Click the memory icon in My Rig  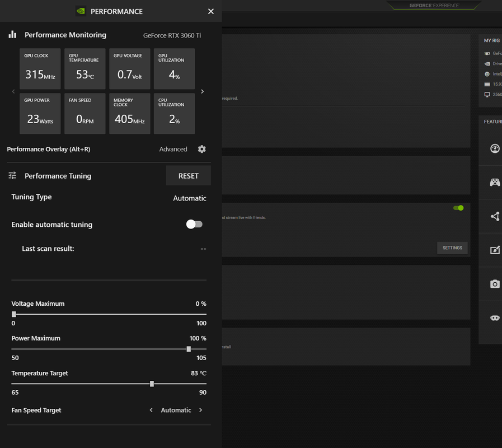pos(487,85)
